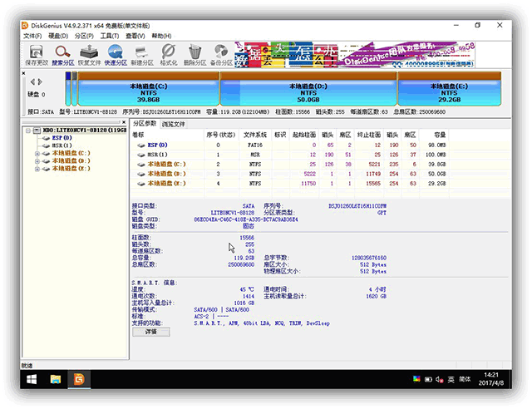Open the 硬盘(D) menu

coord(58,36)
